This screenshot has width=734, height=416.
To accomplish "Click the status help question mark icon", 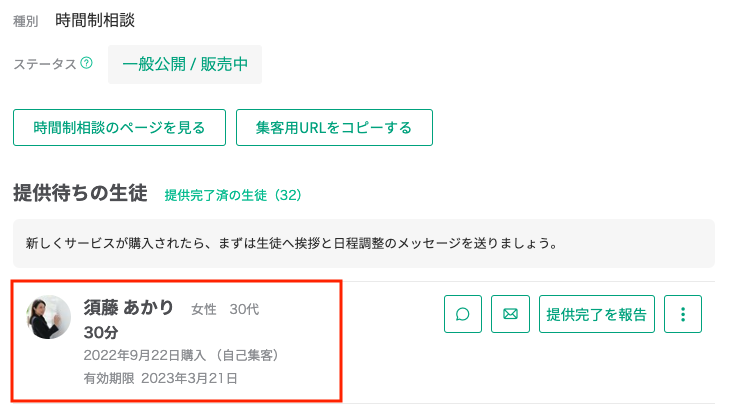I will pyautogui.click(x=87, y=63).
